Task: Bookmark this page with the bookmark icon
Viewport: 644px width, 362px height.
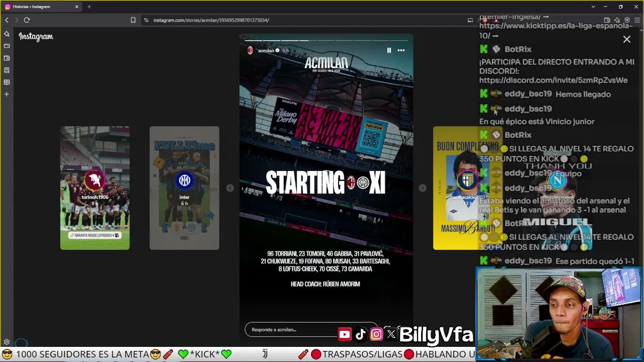Action: click(133, 20)
